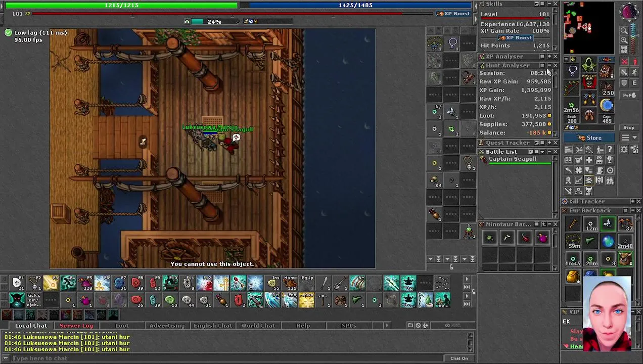643x364 pixels.
Task: Click the 24% experience progress bar
Action: 214,22
